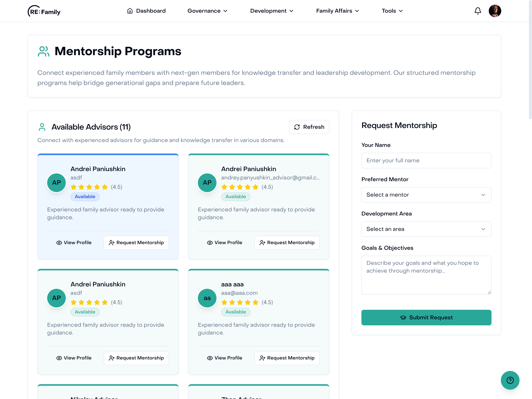The width and height of the screenshot is (532, 399).
Task: Click the aaa@aaa.com email text
Action: click(x=239, y=293)
